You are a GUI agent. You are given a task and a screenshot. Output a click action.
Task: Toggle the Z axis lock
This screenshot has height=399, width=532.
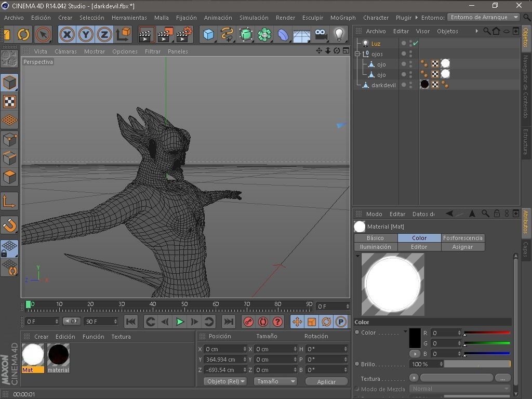pos(104,35)
